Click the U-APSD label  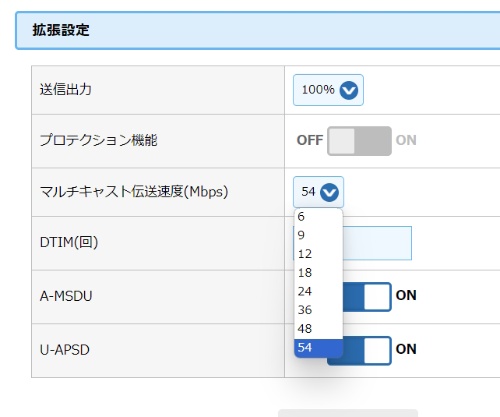[x=65, y=350]
